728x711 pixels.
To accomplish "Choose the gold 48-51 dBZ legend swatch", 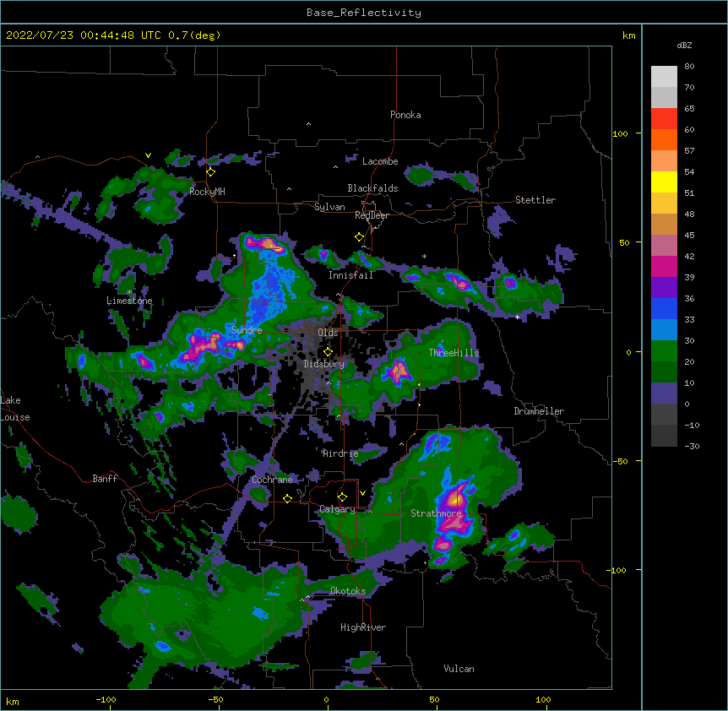I will (x=664, y=204).
